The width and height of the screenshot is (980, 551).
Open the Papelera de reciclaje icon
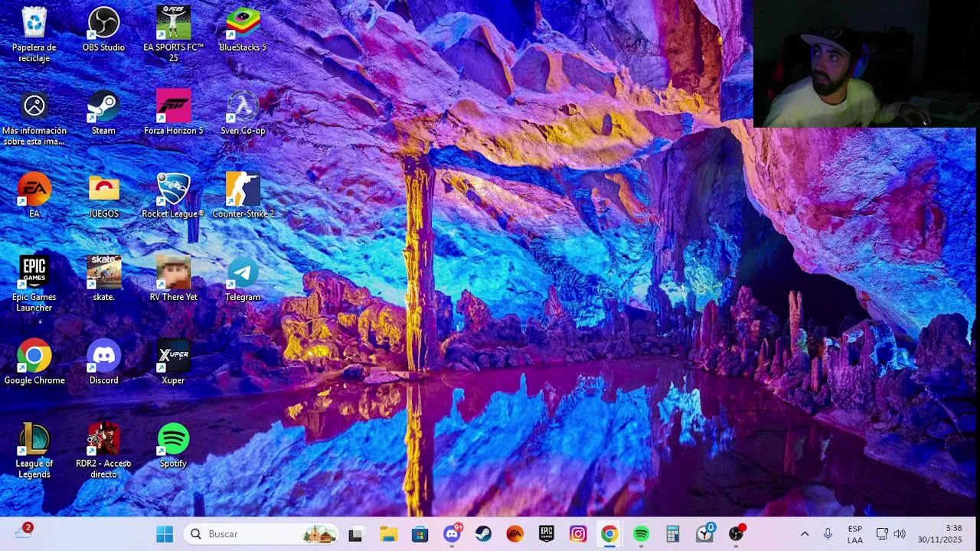(34, 34)
